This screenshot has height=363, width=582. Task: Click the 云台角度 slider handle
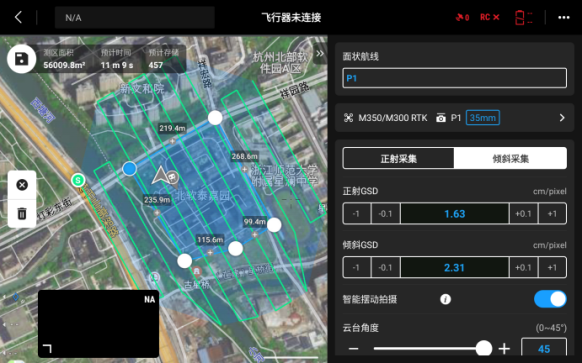(x=484, y=348)
